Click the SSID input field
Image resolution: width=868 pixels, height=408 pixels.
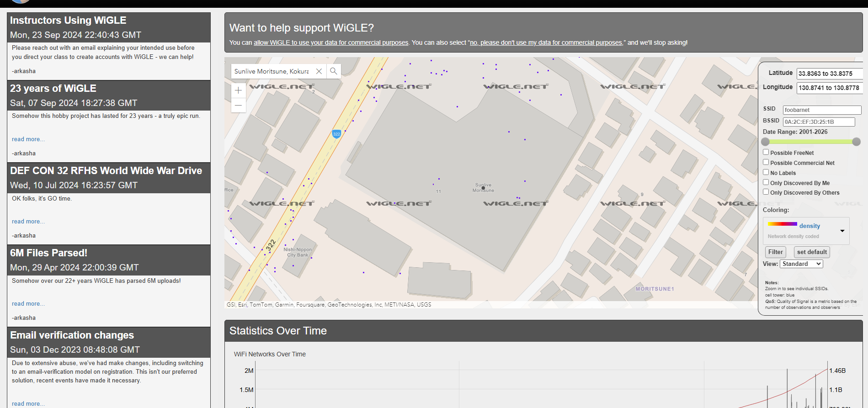[x=822, y=110]
